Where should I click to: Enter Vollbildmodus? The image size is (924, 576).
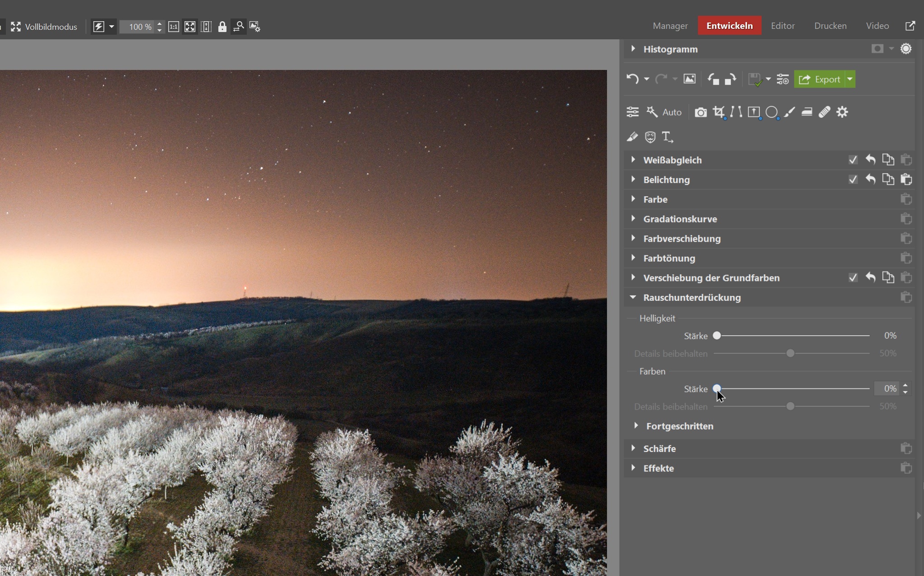tap(44, 27)
